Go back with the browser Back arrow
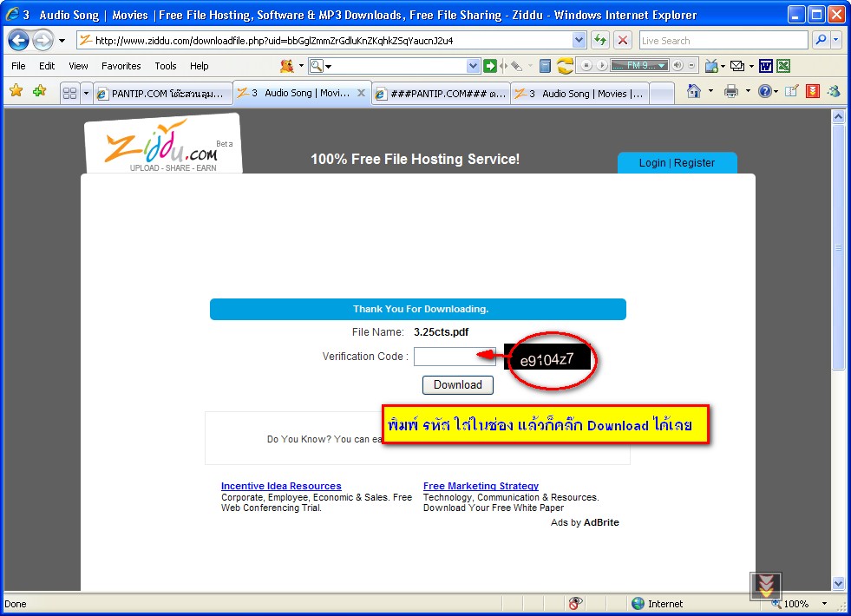 (x=18, y=40)
